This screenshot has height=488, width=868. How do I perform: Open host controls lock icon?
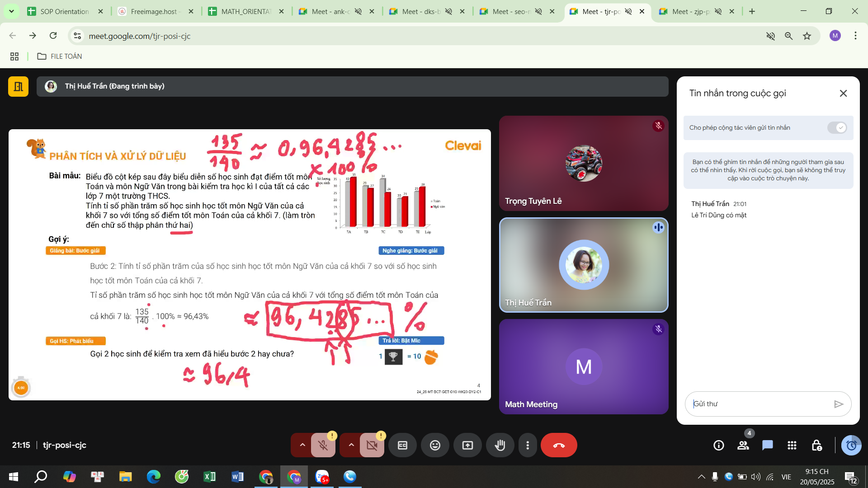pyautogui.click(x=816, y=446)
